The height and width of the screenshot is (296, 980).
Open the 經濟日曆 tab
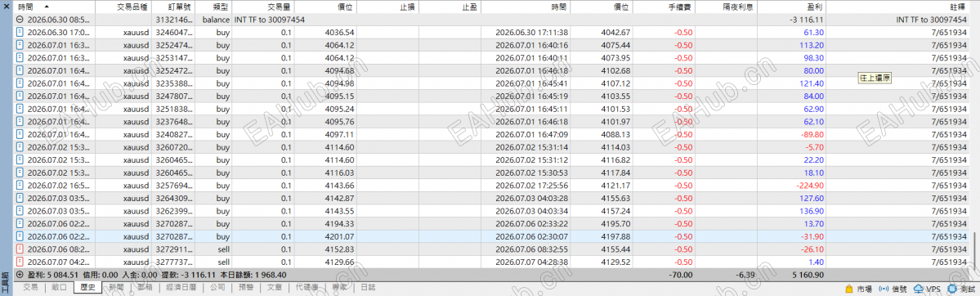click(x=181, y=288)
